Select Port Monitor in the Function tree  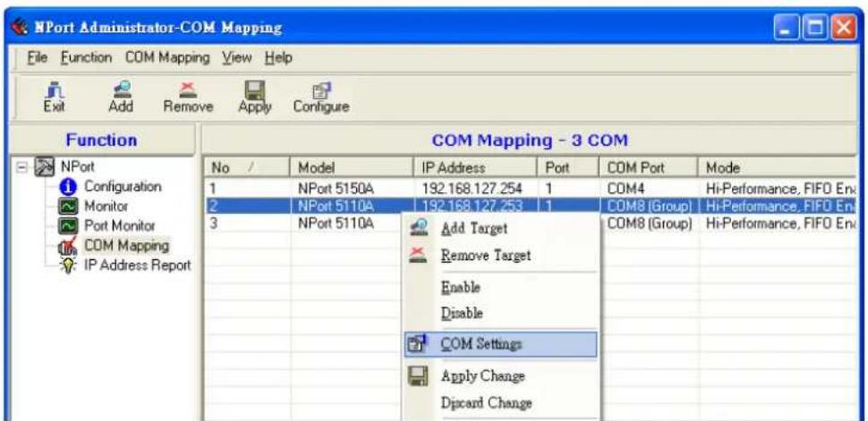[x=120, y=226]
